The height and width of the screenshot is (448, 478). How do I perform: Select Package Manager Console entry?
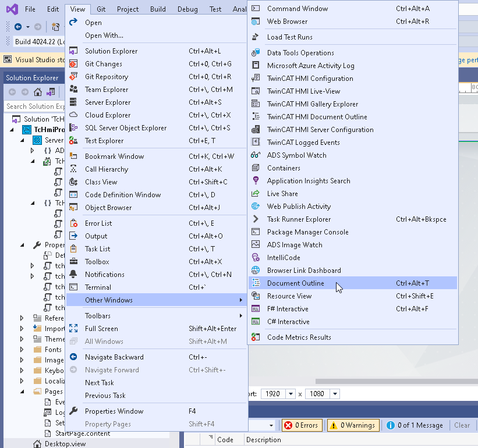353,232
